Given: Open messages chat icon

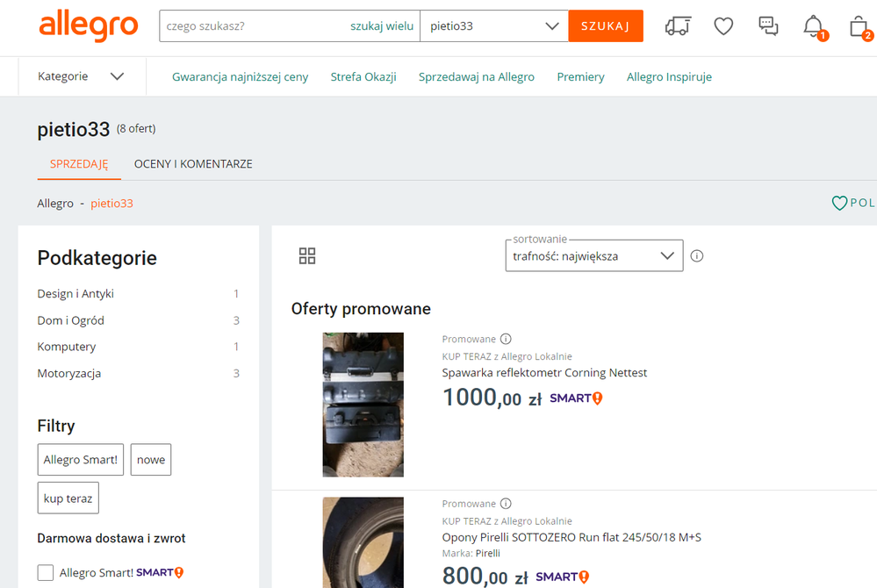Looking at the screenshot, I should point(768,25).
